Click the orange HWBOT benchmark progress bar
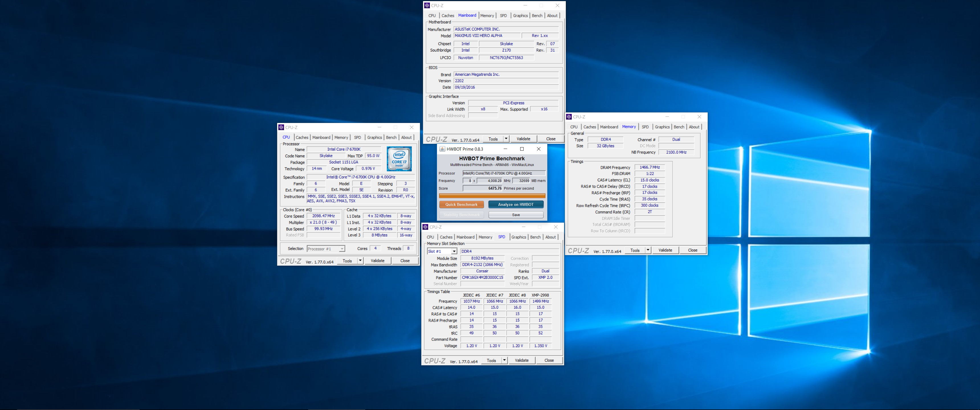This screenshot has height=410, width=980. 492,196
